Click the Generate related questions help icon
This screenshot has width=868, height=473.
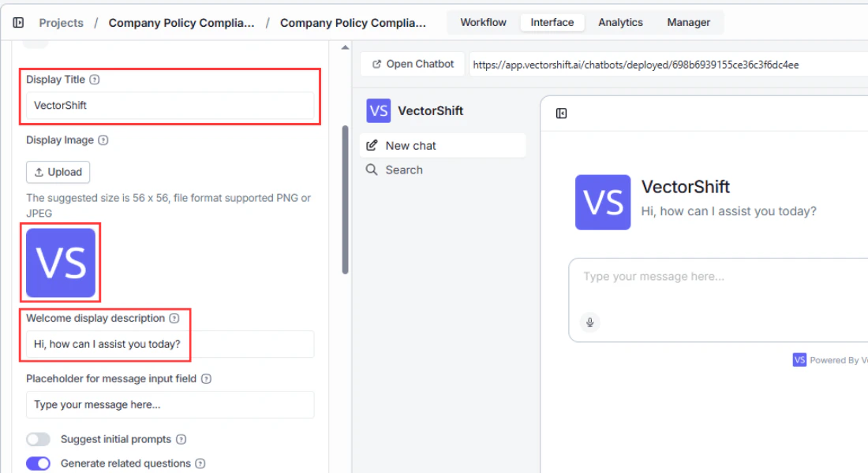(x=200, y=464)
